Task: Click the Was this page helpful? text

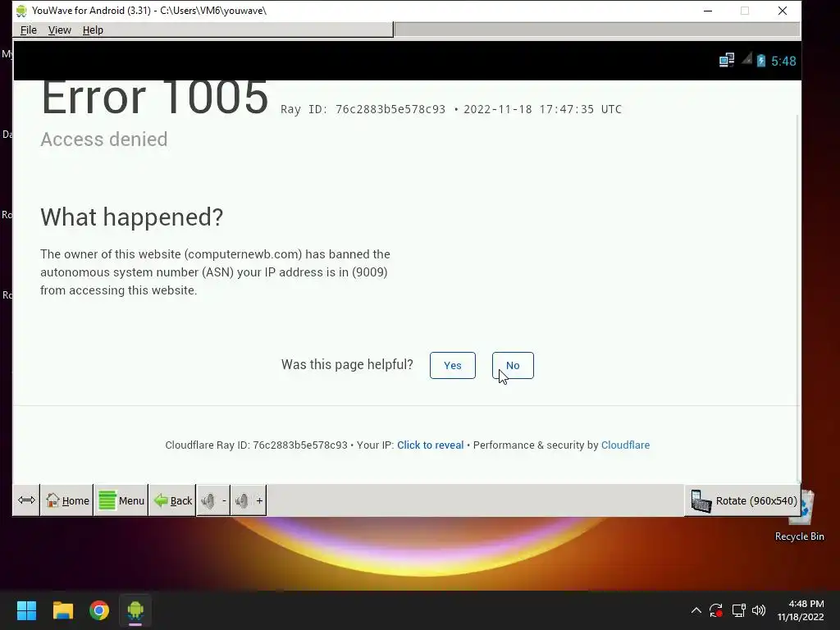Action: tap(347, 364)
